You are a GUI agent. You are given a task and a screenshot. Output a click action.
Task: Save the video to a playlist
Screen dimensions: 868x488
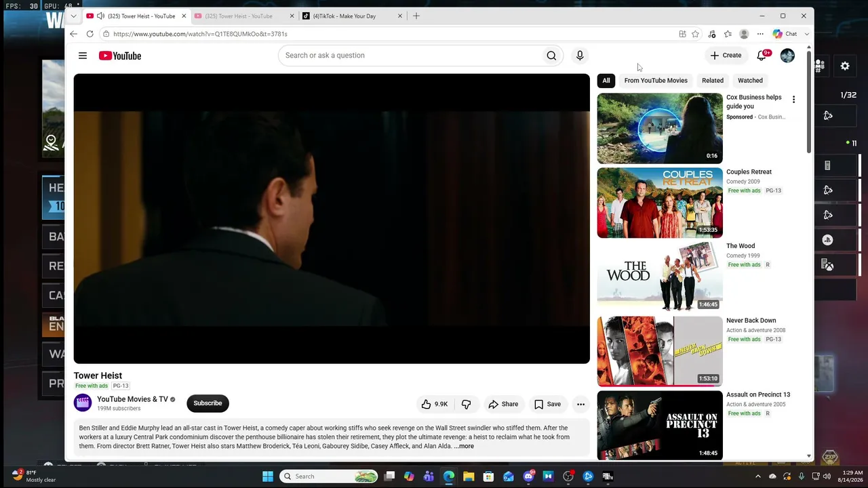pyautogui.click(x=547, y=404)
